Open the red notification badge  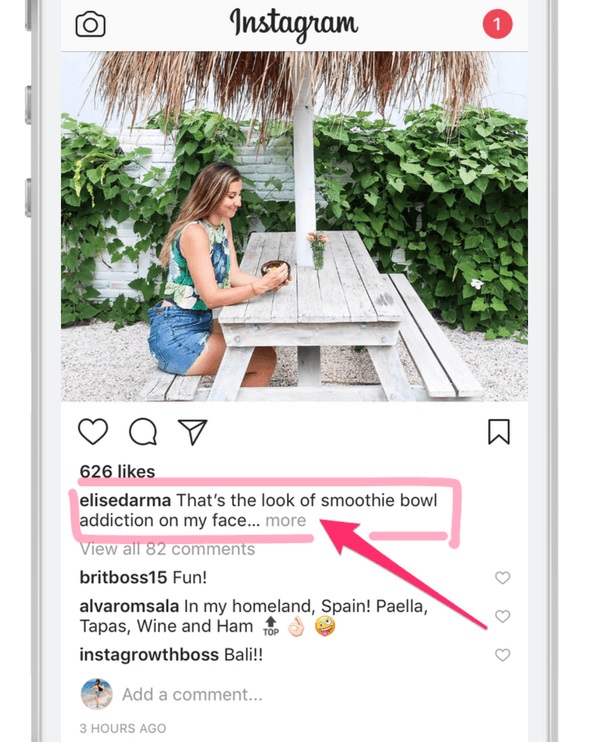pyautogui.click(x=497, y=24)
